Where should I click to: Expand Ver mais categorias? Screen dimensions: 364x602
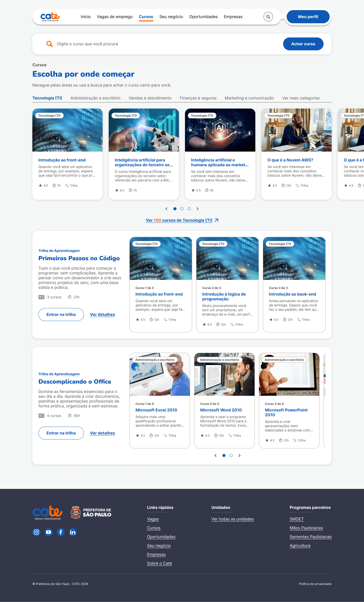[x=301, y=98]
